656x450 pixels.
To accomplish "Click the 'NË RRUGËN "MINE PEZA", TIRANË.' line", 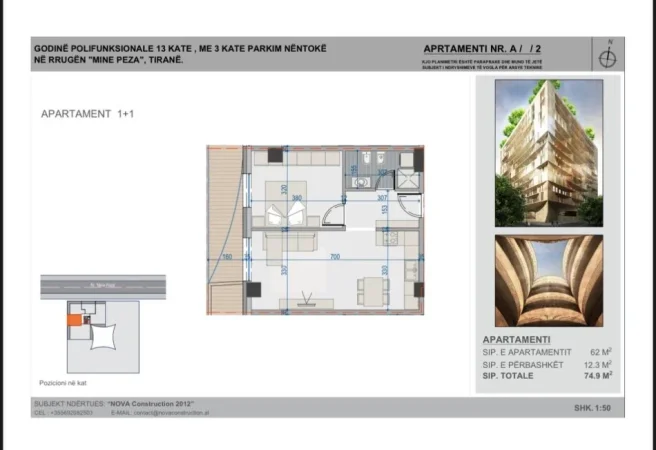I will [109, 60].
